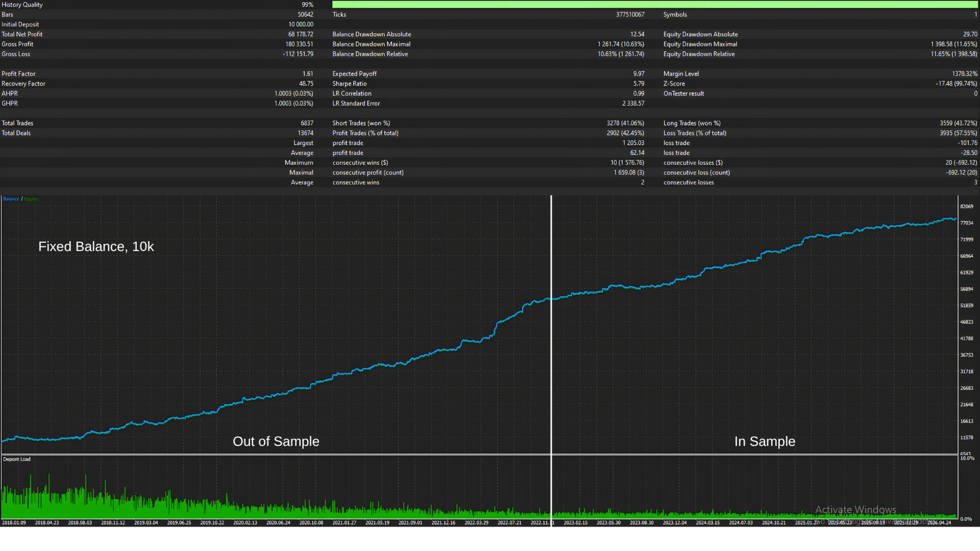Click the Expected Payoff value 9.97

click(639, 74)
